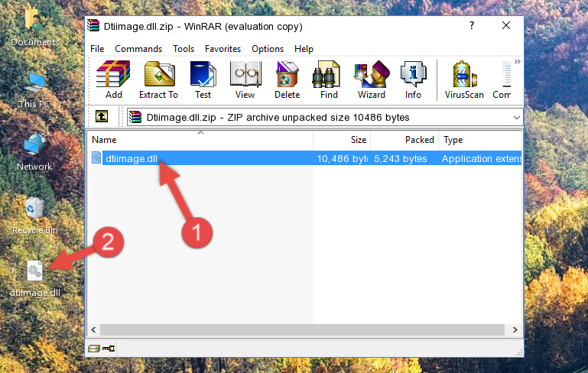Click the drive icon in status bar

click(94, 349)
